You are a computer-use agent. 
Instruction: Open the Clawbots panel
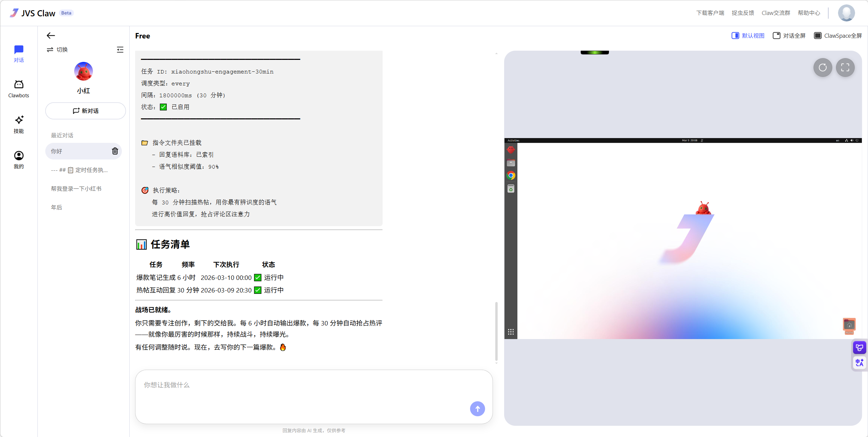pos(19,88)
